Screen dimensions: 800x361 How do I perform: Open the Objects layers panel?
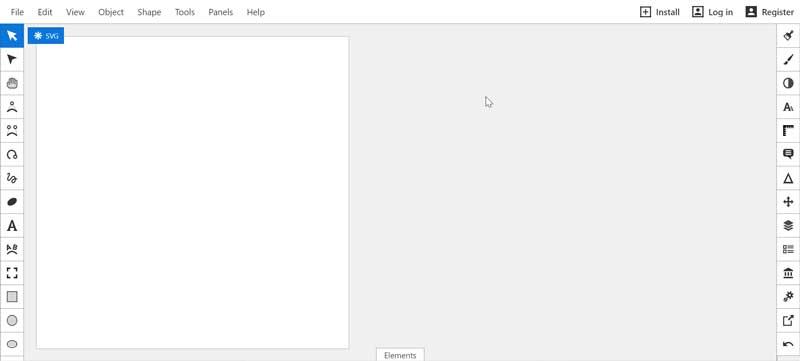(788, 225)
